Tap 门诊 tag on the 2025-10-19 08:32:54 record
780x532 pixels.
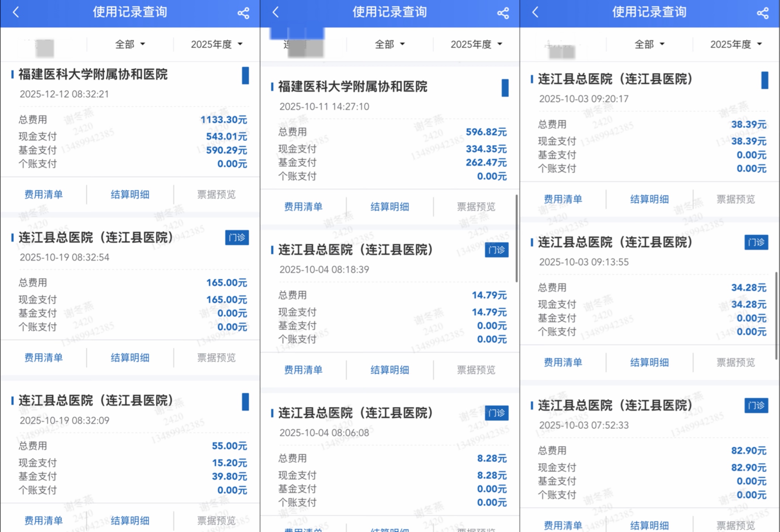[237, 237]
